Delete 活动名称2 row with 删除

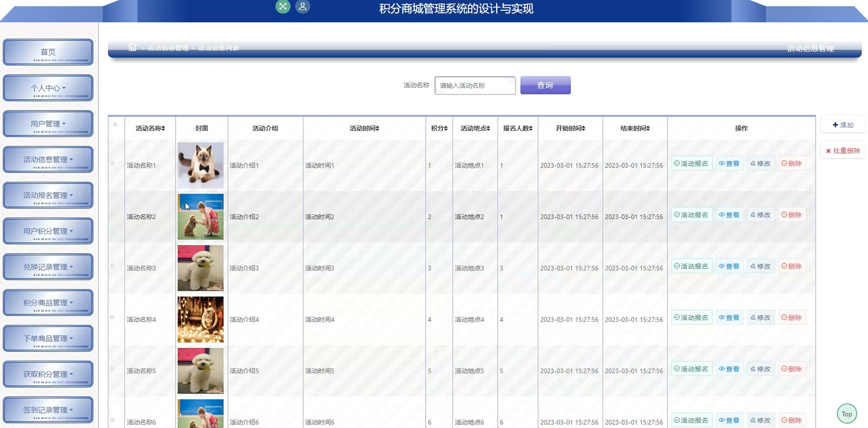click(x=792, y=215)
